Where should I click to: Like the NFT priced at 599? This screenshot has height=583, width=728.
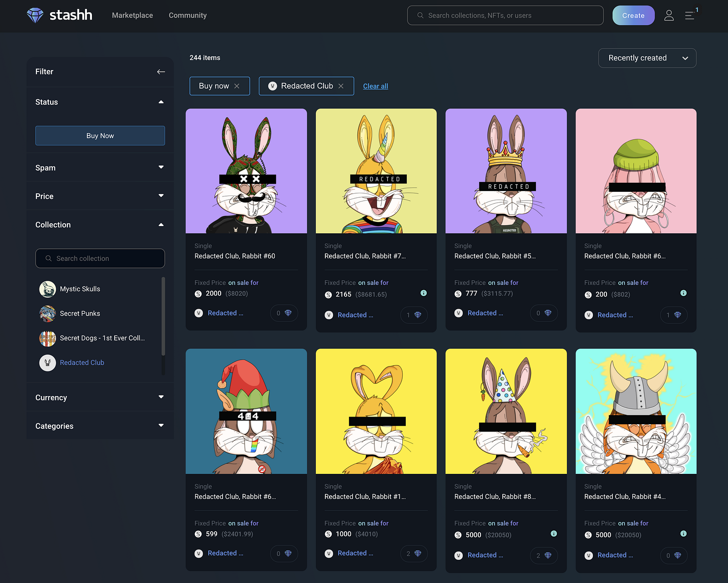284,553
